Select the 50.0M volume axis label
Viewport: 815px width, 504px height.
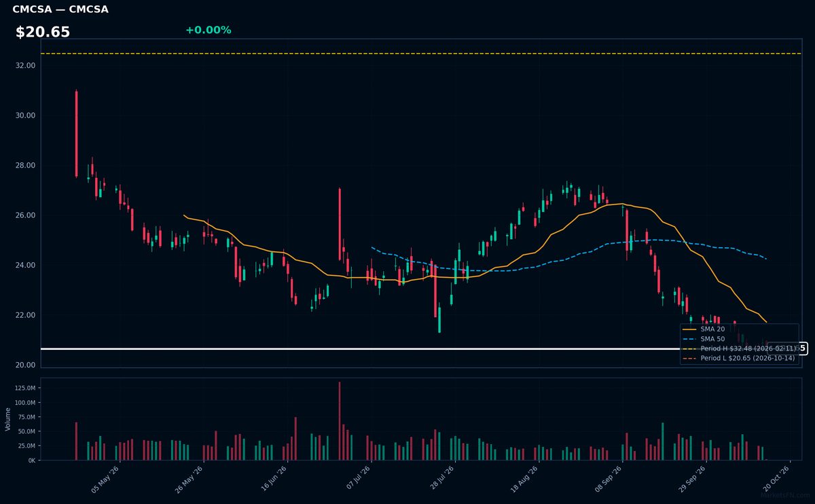click(26, 431)
